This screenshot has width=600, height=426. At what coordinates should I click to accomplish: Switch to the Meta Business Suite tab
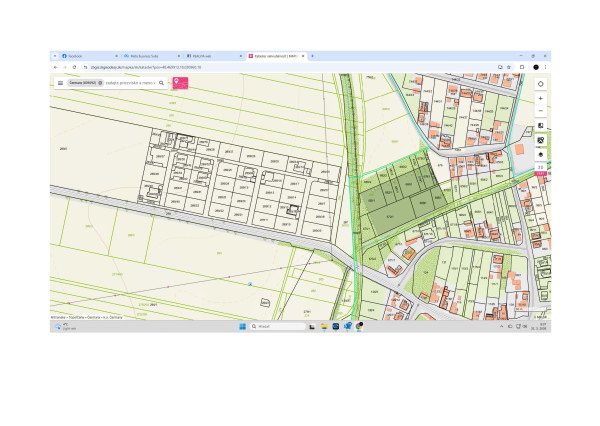[148, 56]
